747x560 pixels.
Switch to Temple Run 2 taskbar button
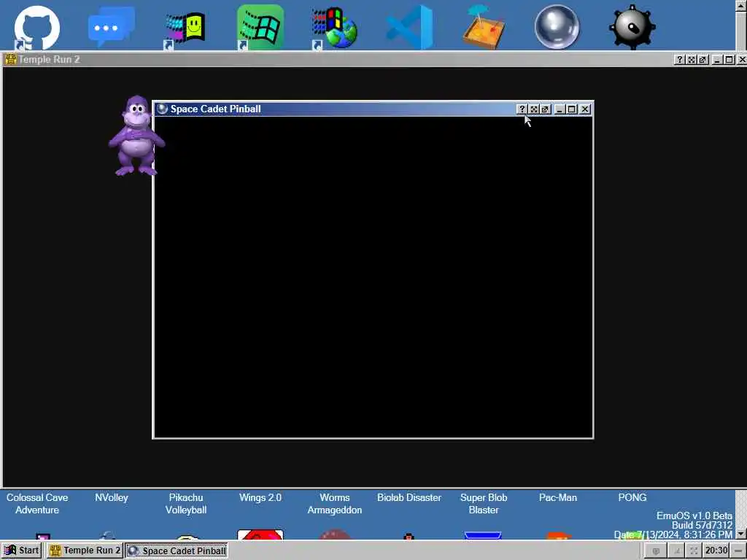pyautogui.click(x=85, y=551)
